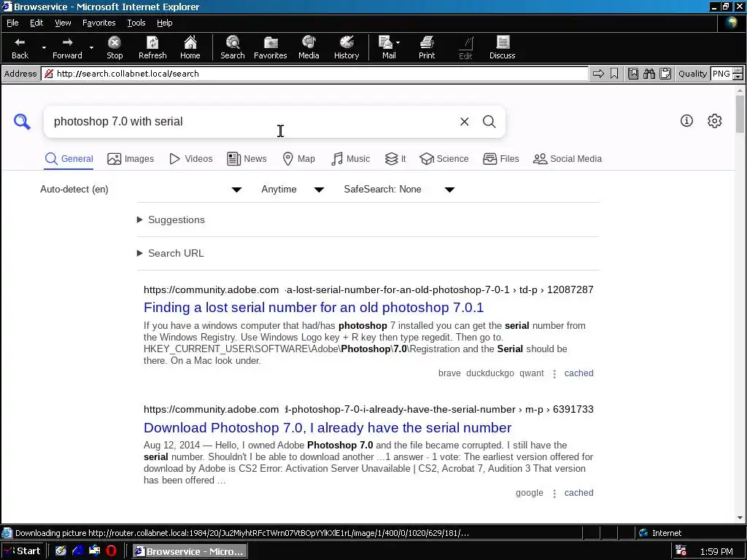Click the Start button
Viewport: 747px width, 560px height.
[22, 551]
